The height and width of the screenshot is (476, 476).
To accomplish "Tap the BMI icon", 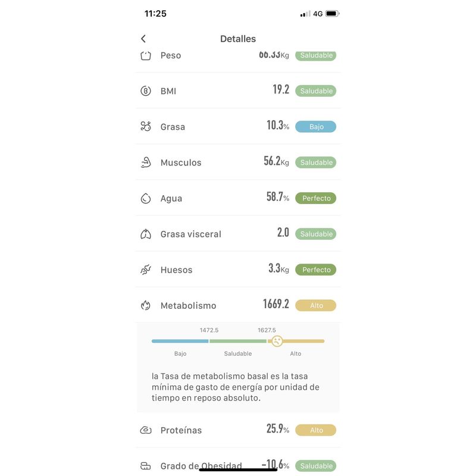I will [x=146, y=91].
